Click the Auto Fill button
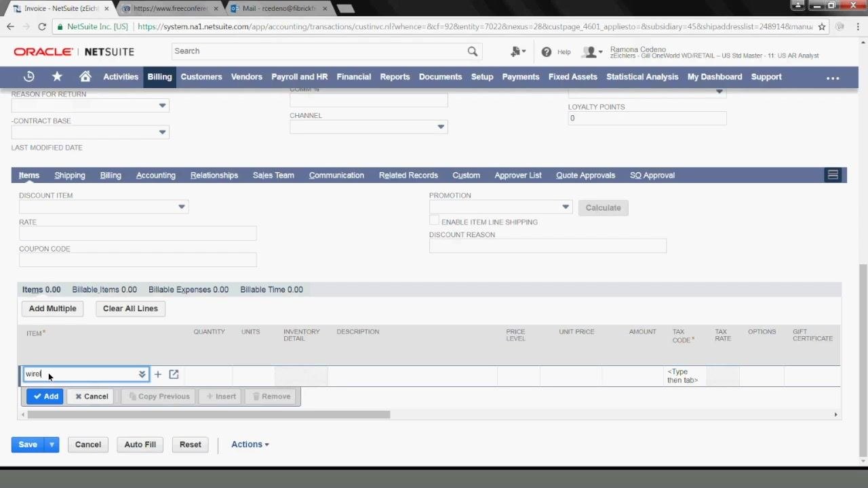The width and height of the screenshot is (868, 488). pos(140,445)
